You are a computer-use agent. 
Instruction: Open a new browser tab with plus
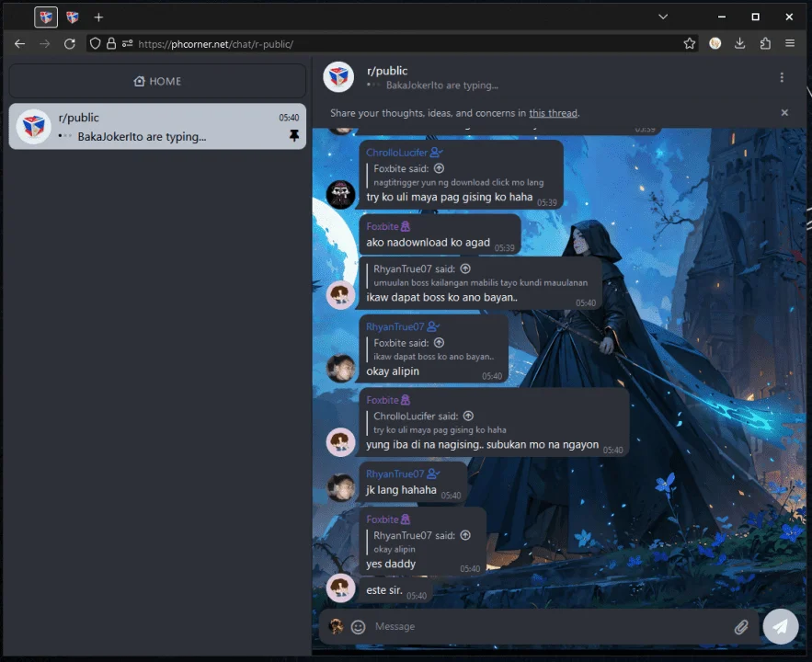point(98,17)
